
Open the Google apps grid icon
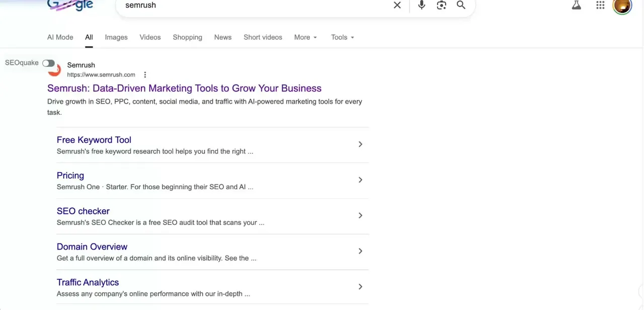(600, 6)
